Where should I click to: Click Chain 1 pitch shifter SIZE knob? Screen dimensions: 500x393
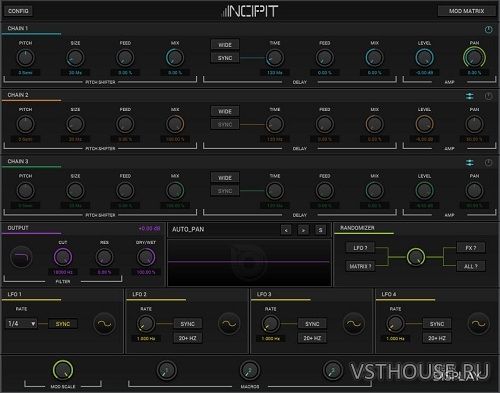(75, 58)
